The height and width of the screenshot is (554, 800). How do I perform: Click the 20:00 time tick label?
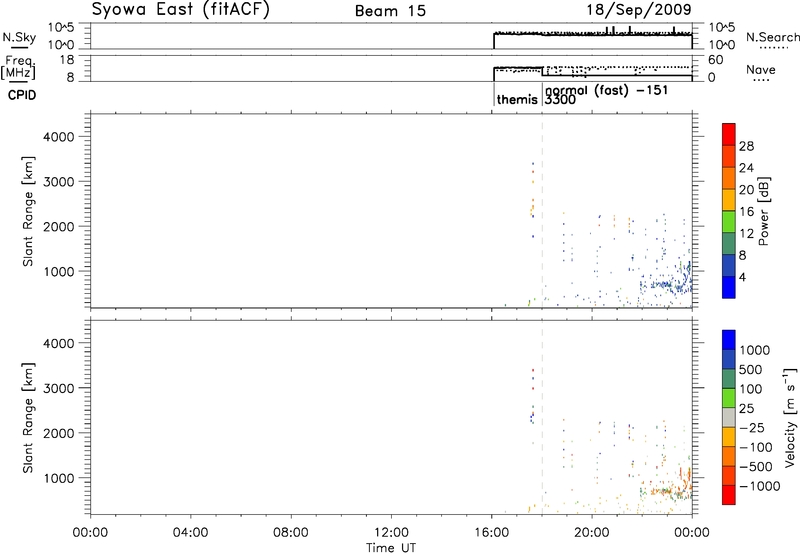click(x=592, y=533)
